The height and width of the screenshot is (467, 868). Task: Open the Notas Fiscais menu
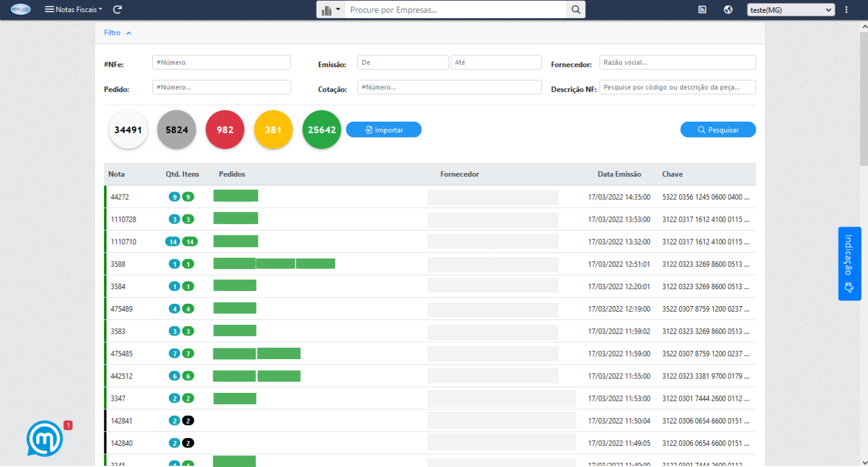[74, 10]
